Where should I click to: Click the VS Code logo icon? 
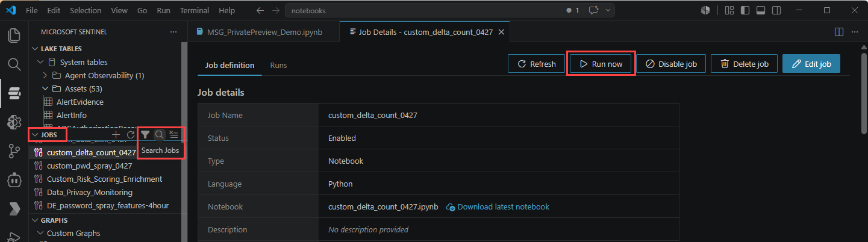pyautogui.click(x=10, y=10)
